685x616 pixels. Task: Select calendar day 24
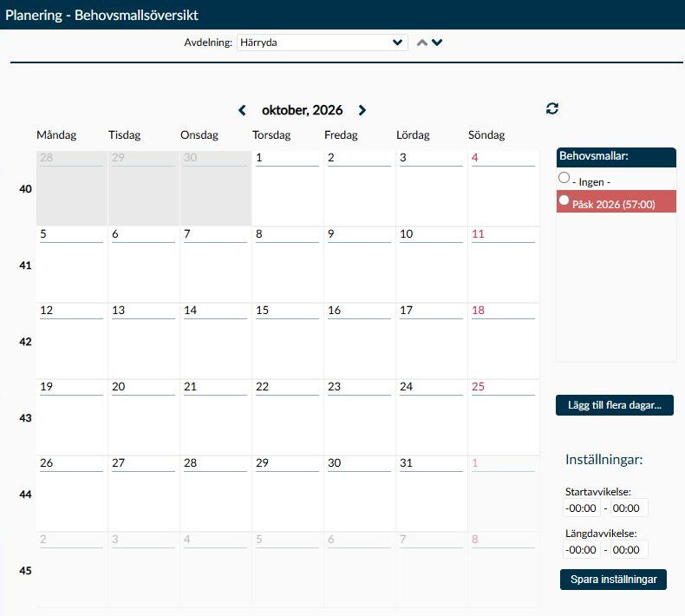pyautogui.click(x=431, y=417)
